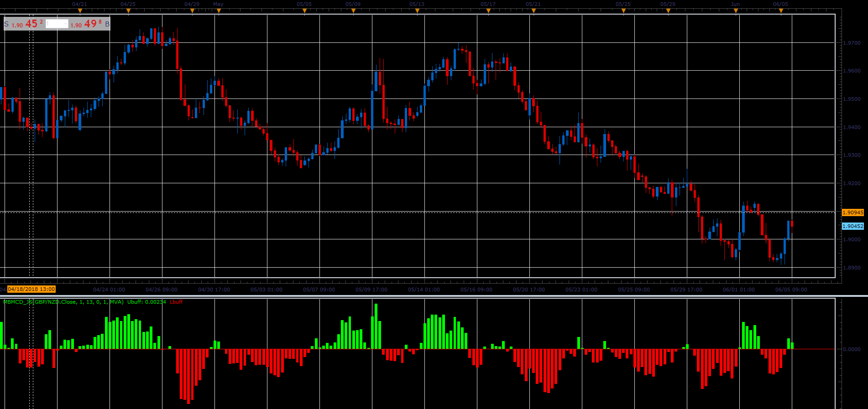Click the 1.9300 price axis label
The height and width of the screenshot is (409, 868).
(852, 155)
